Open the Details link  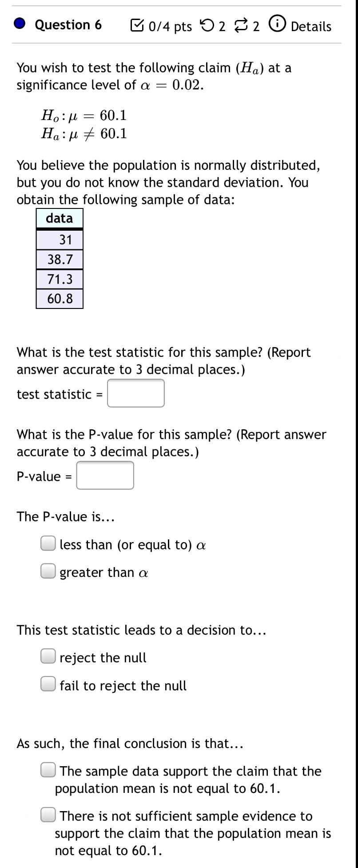click(311, 26)
